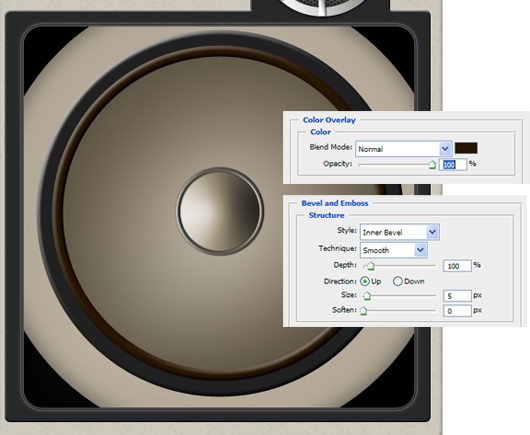Open the Technique dropdown showing Smooth
The width and height of the screenshot is (530, 435).
(x=393, y=250)
